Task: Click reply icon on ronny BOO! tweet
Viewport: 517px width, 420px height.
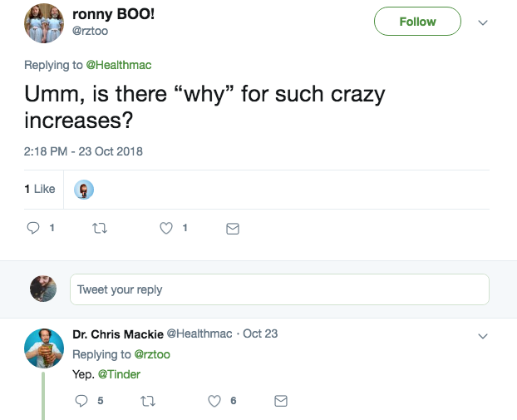Action: pos(34,228)
